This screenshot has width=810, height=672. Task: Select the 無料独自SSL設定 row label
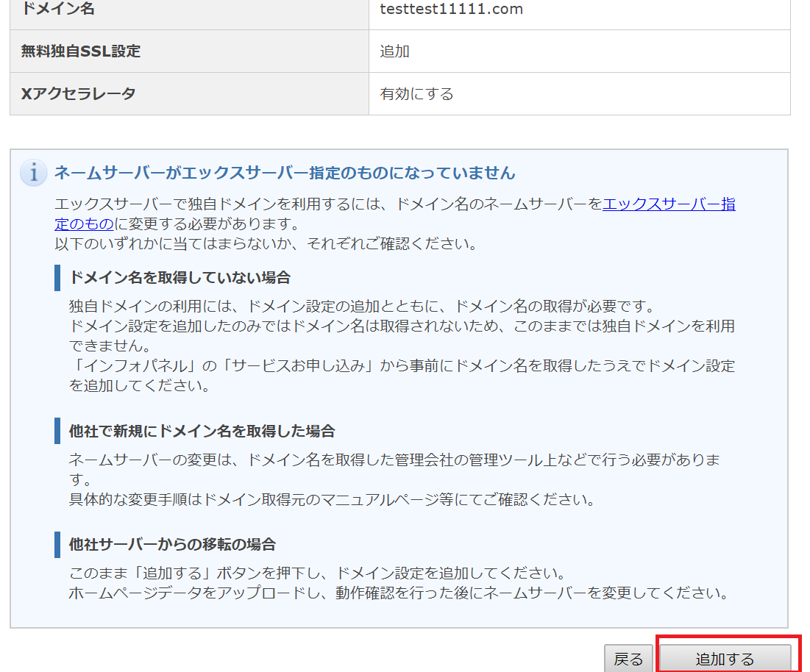[81, 51]
